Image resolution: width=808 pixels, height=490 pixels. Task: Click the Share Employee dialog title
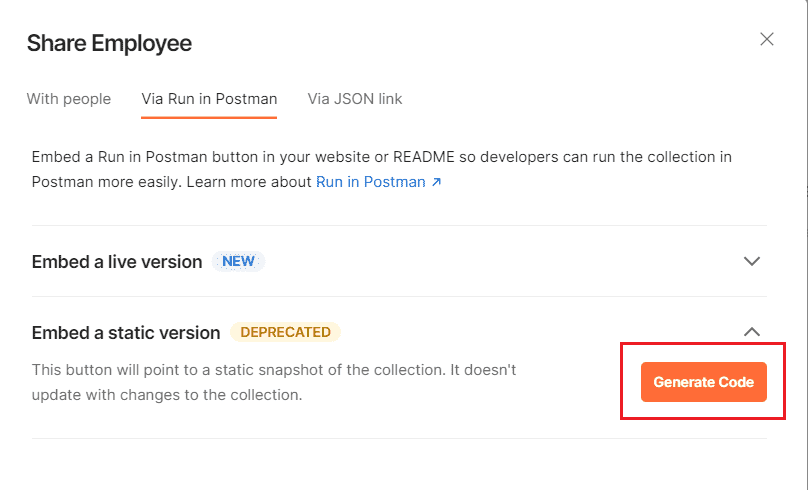click(109, 43)
